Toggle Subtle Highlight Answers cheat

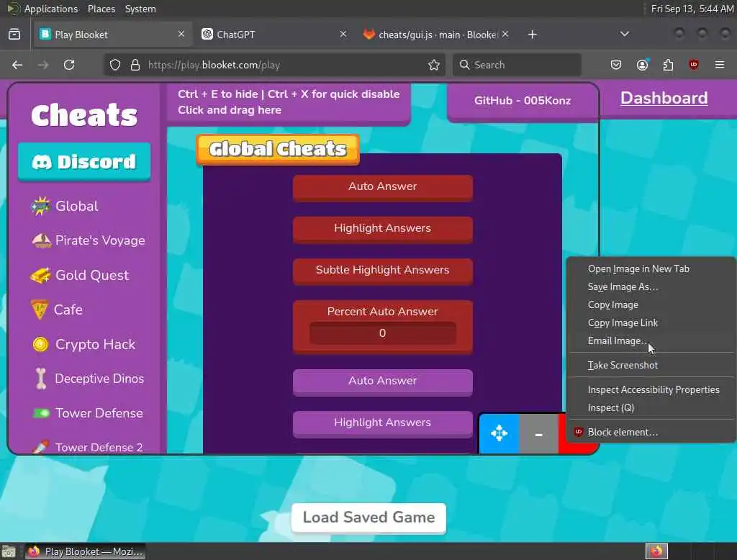click(383, 271)
